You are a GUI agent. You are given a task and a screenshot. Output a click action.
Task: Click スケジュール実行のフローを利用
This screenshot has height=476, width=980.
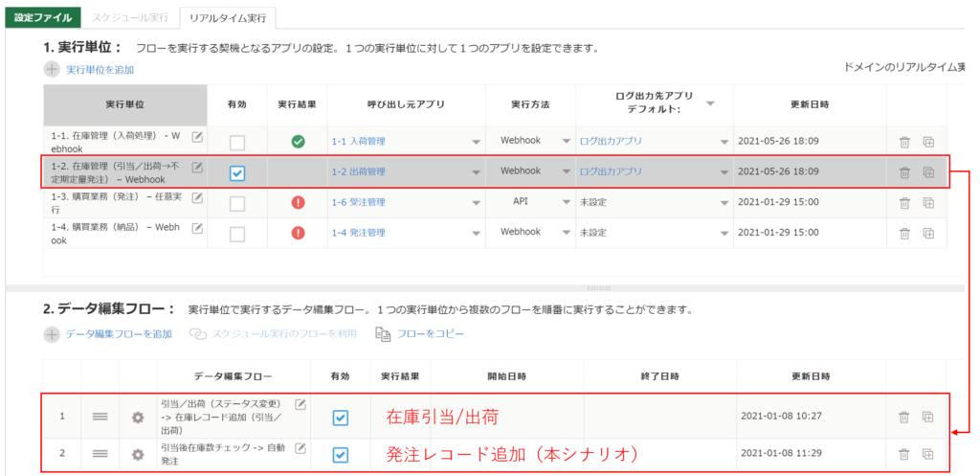283,334
